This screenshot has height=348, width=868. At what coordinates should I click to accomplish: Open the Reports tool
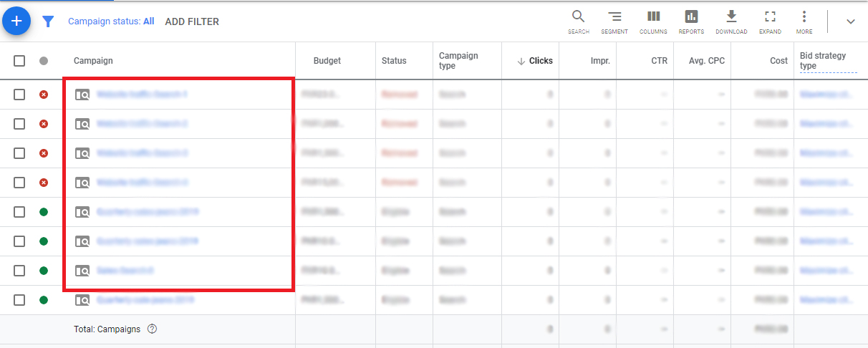coord(691,22)
